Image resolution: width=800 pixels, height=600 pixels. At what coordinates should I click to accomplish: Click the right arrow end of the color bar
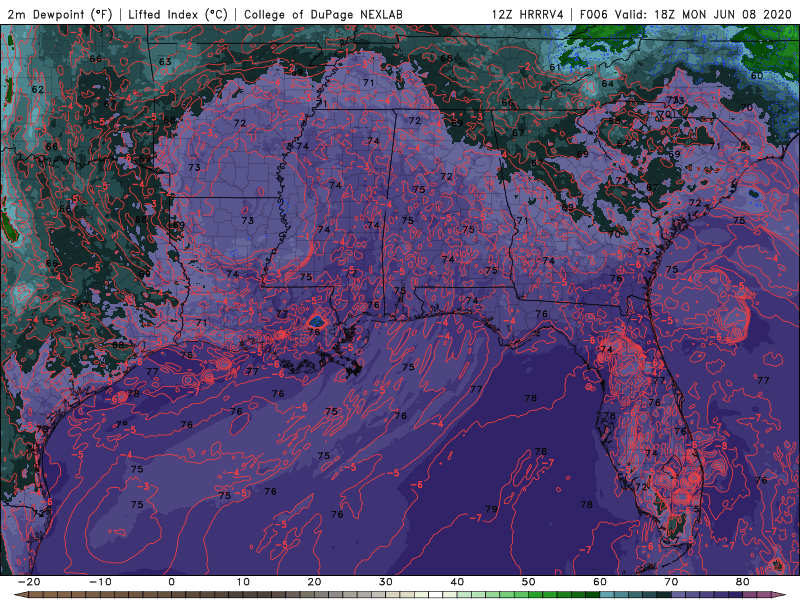pyautogui.click(x=781, y=595)
